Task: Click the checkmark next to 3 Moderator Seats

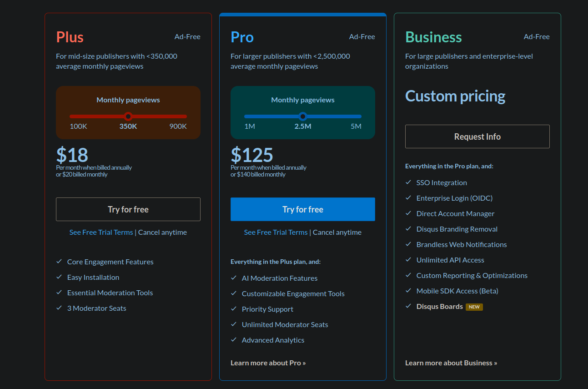Action: pyautogui.click(x=59, y=308)
